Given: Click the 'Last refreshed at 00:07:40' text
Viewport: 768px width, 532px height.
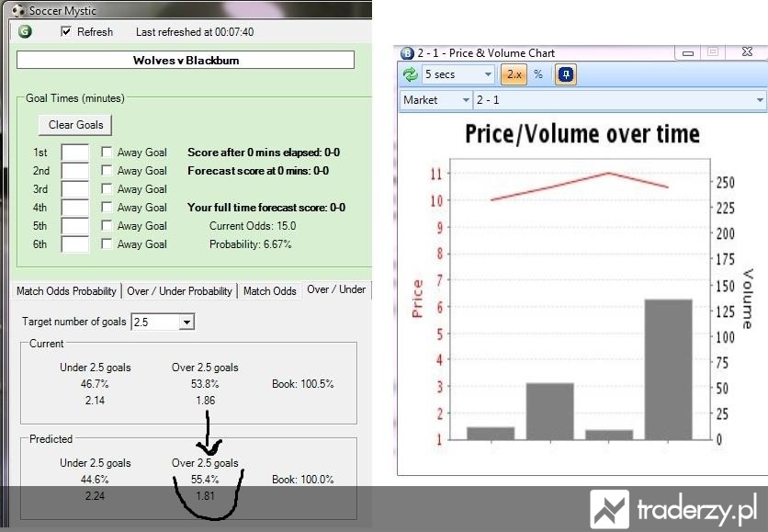Looking at the screenshot, I should (x=195, y=32).
